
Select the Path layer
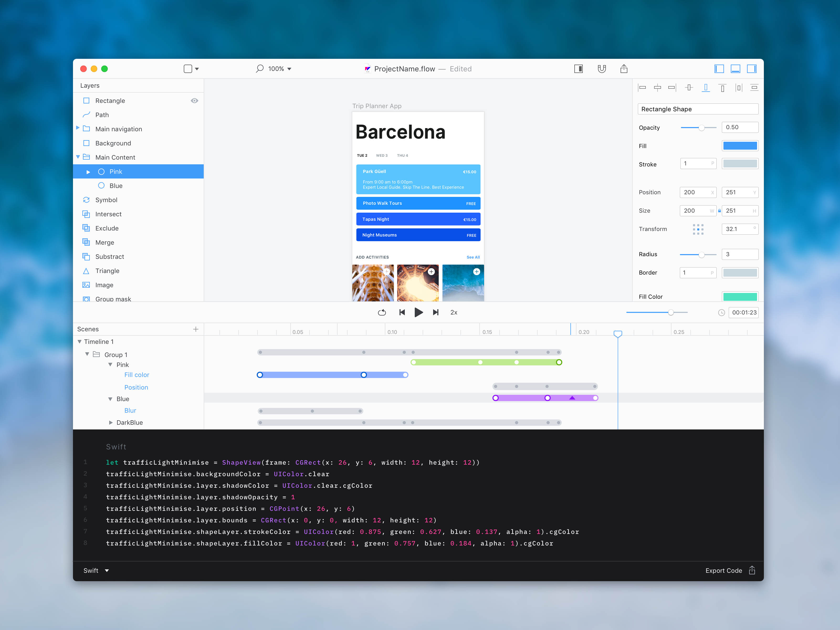[139, 115]
